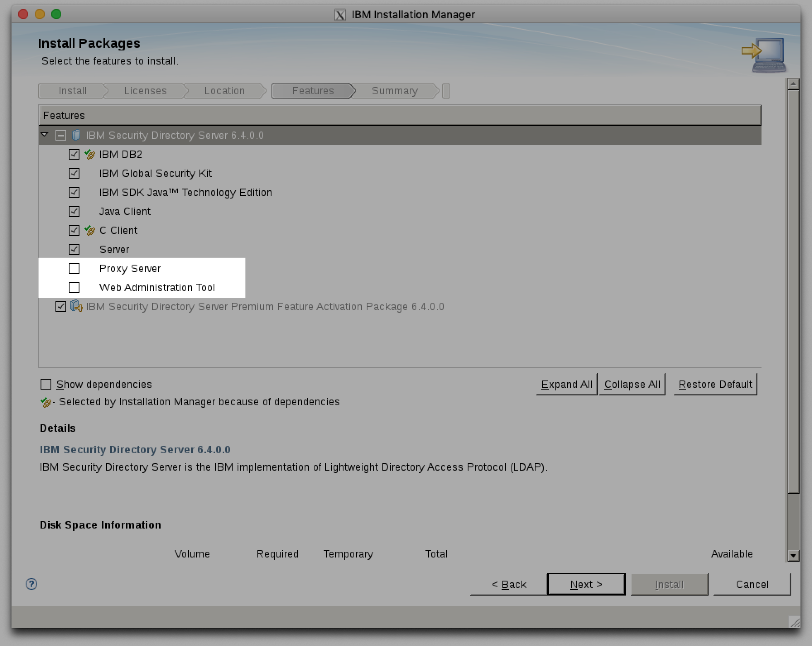Toggle the Show dependencies checkbox

tap(46, 384)
